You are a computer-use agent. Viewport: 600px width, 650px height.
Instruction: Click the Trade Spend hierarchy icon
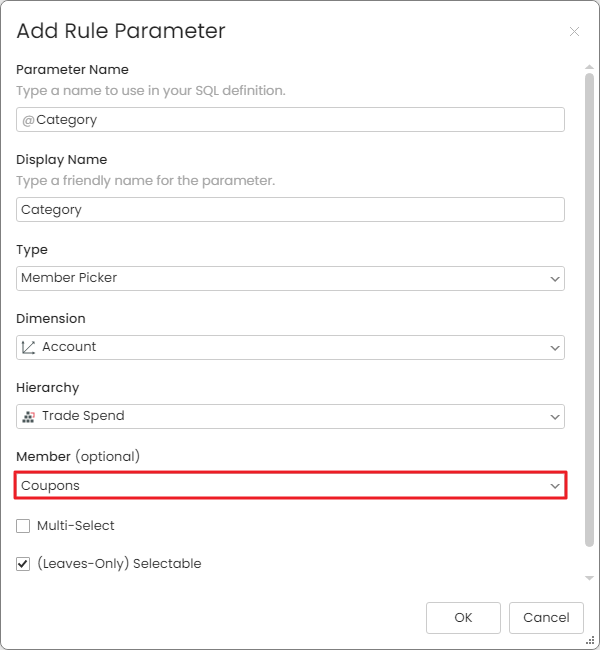coord(28,417)
